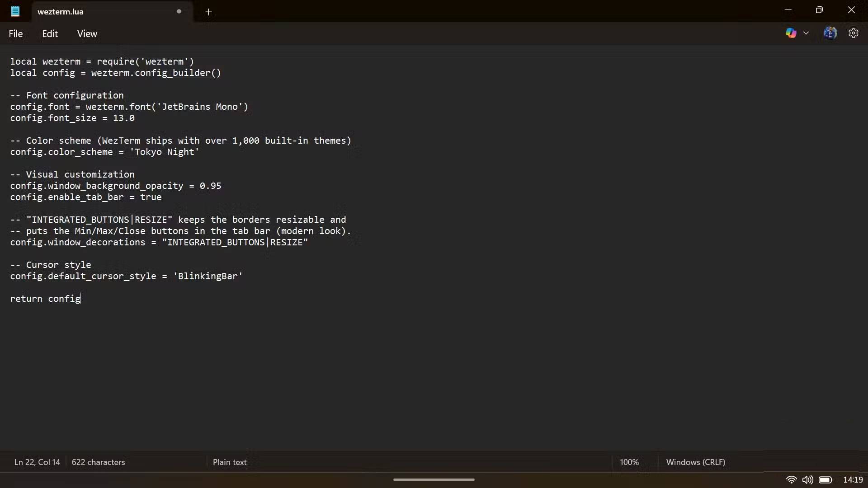Click the 100% zoom level indicator

click(629, 462)
